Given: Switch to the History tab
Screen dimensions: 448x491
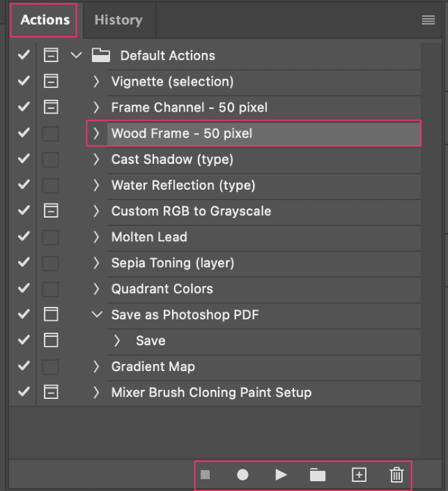Looking at the screenshot, I should (118, 20).
